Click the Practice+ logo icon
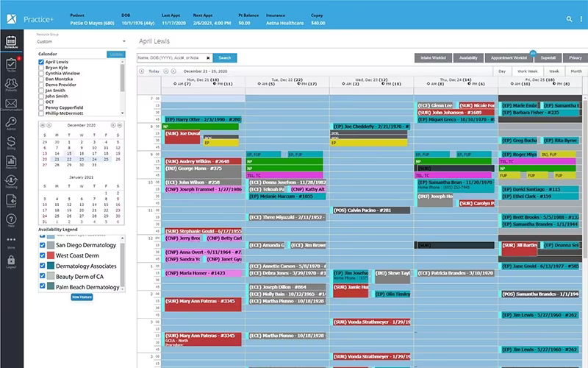Screen dimensions: 588x368 pos(12,19)
